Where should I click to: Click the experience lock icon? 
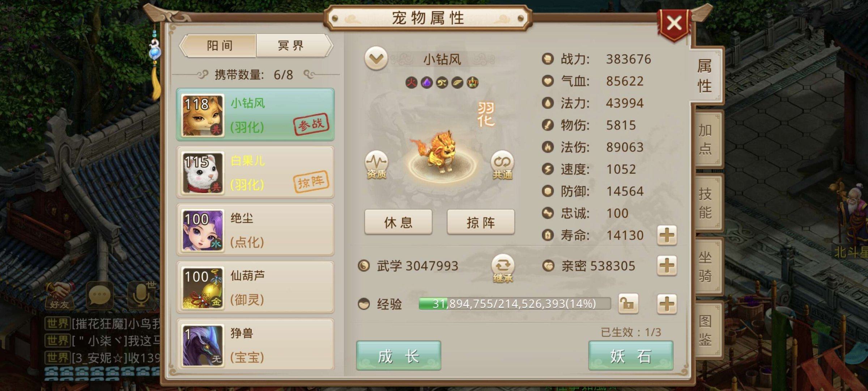pos(628,303)
